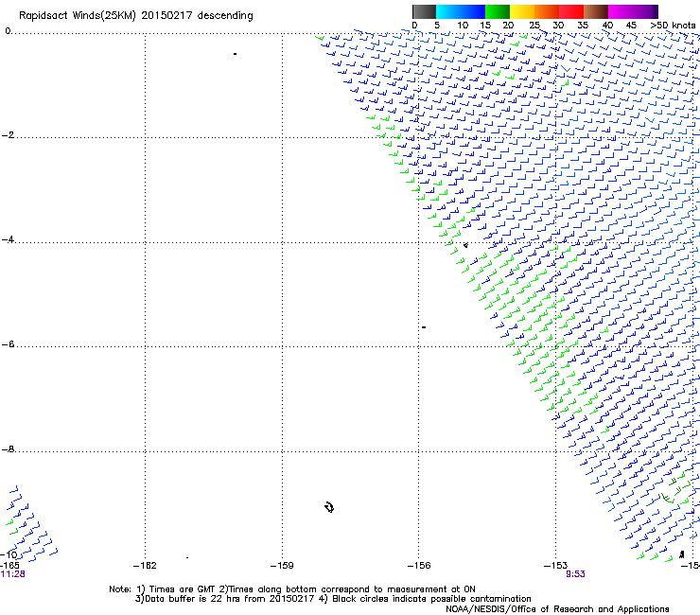Click the '-153' longitude axis label
Image resolution: width=700 pixels, height=615 pixels.
pyautogui.click(x=556, y=566)
